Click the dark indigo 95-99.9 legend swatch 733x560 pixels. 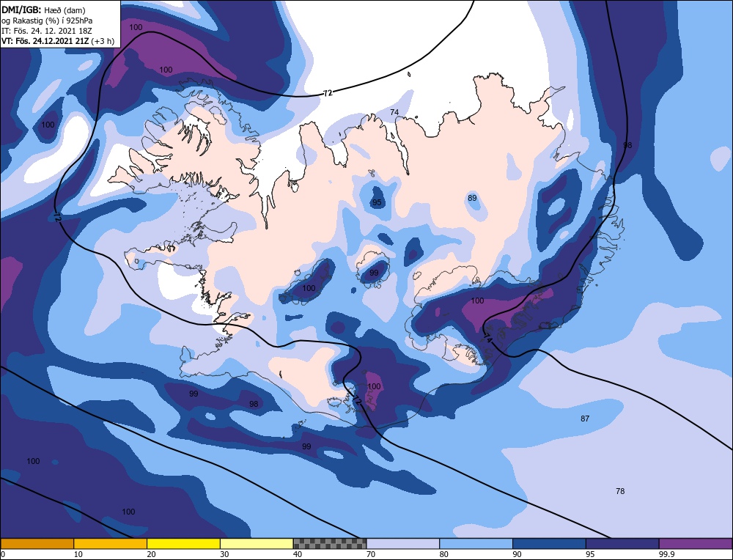(622, 543)
